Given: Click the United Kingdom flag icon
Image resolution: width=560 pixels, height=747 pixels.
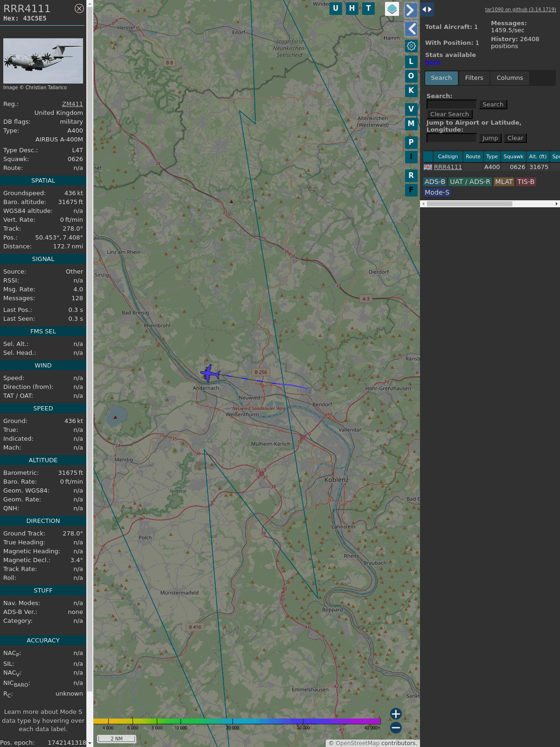Looking at the screenshot, I should [x=428, y=167].
